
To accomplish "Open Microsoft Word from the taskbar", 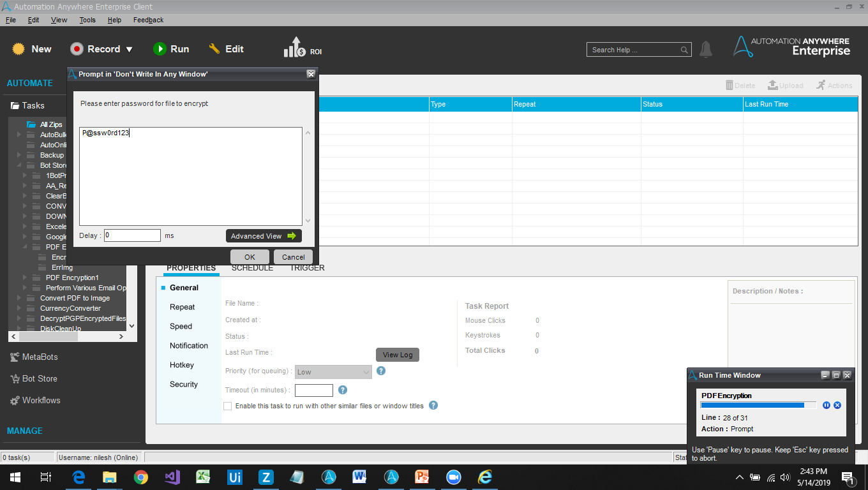I will coord(359,477).
